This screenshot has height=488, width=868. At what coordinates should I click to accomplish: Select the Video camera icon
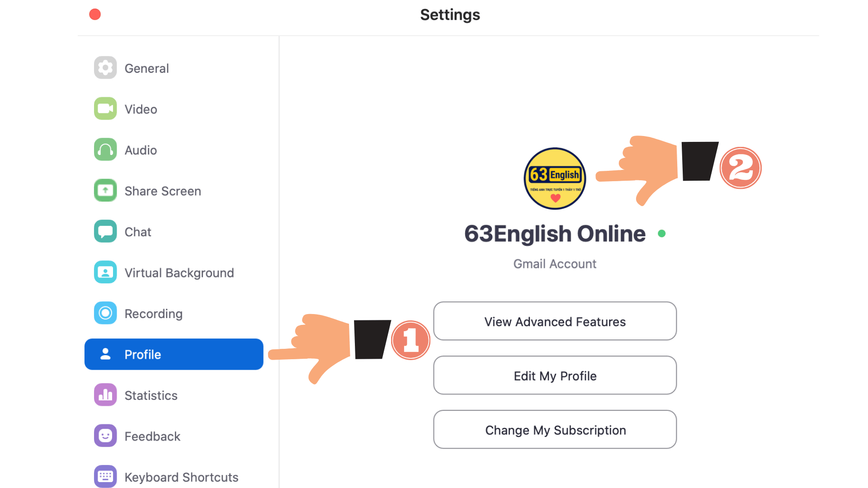pos(105,108)
